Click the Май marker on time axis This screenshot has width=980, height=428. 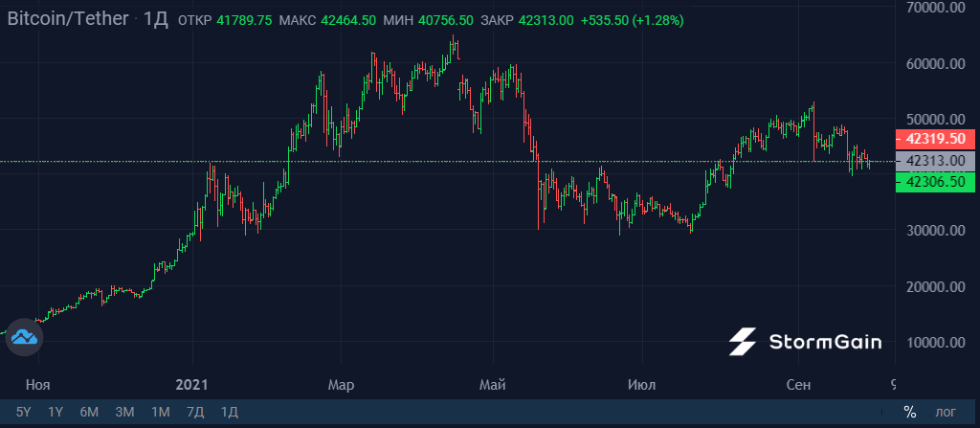[x=493, y=384]
